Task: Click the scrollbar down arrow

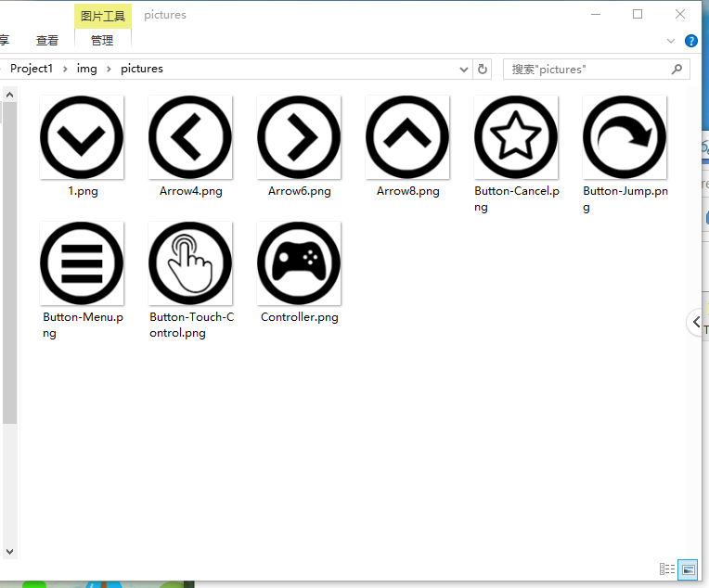Action: click(9, 552)
